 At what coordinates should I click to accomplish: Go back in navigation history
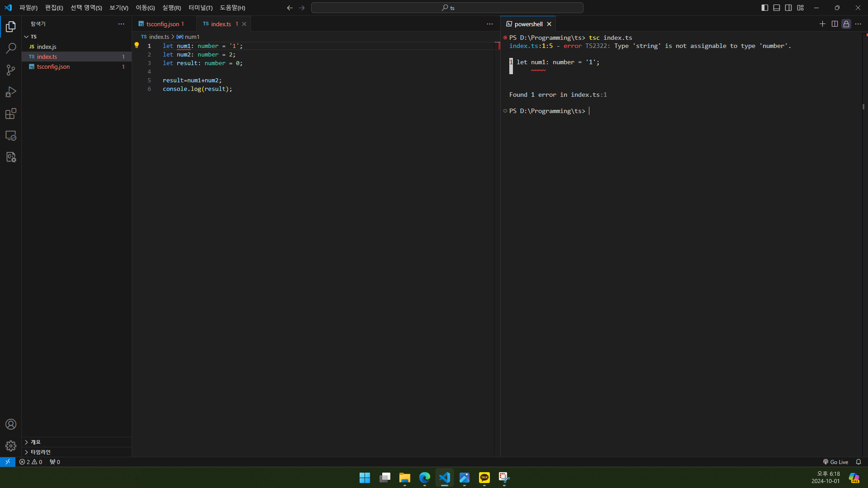pyautogui.click(x=290, y=8)
